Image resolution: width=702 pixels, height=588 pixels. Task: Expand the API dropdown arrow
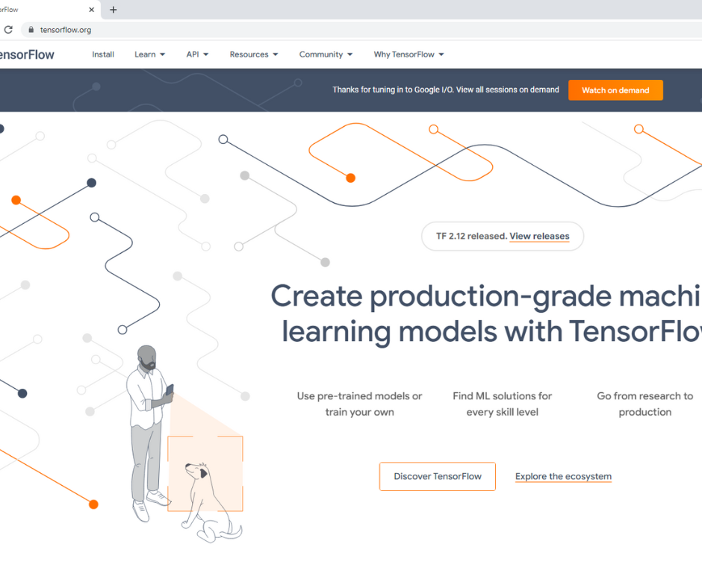tap(206, 54)
